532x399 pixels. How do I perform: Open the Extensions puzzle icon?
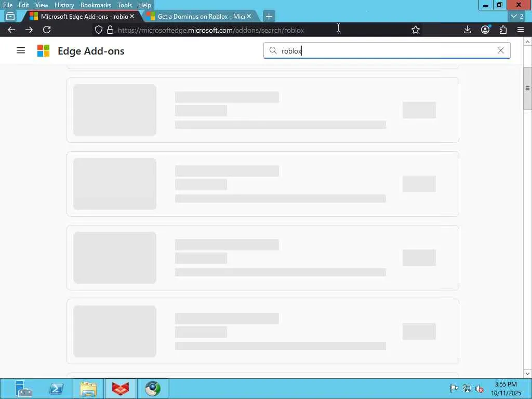(x=503, y=30)
